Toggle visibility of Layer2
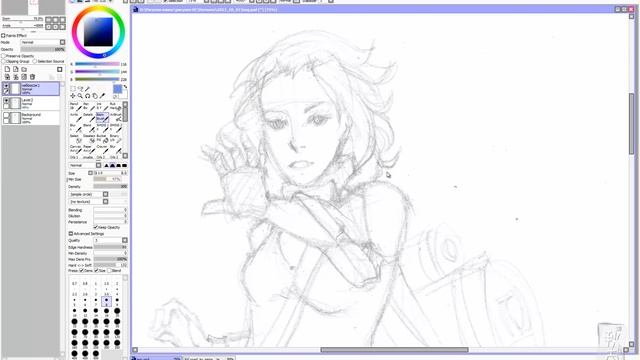Image resolution: width=640 pixels, height=360 pixels. point(6,100)
